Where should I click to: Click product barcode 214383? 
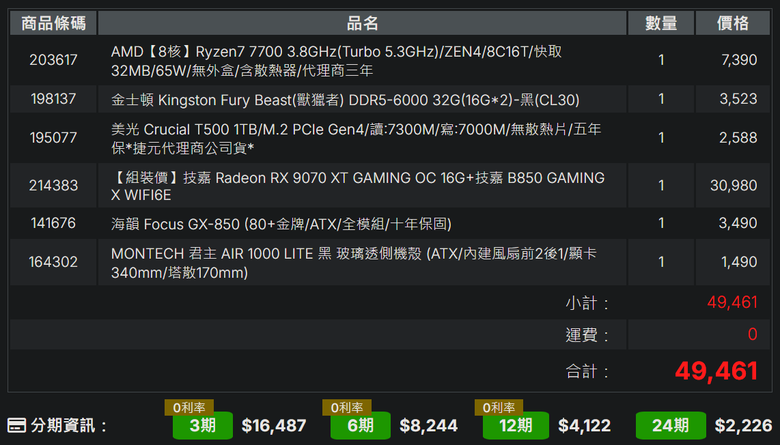(x=53, y=185)
